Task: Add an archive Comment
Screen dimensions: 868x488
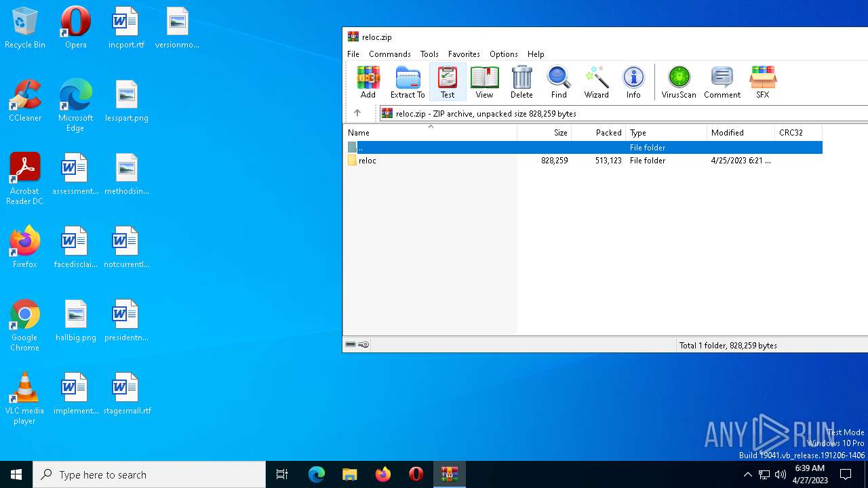Action: click(722, 82)
